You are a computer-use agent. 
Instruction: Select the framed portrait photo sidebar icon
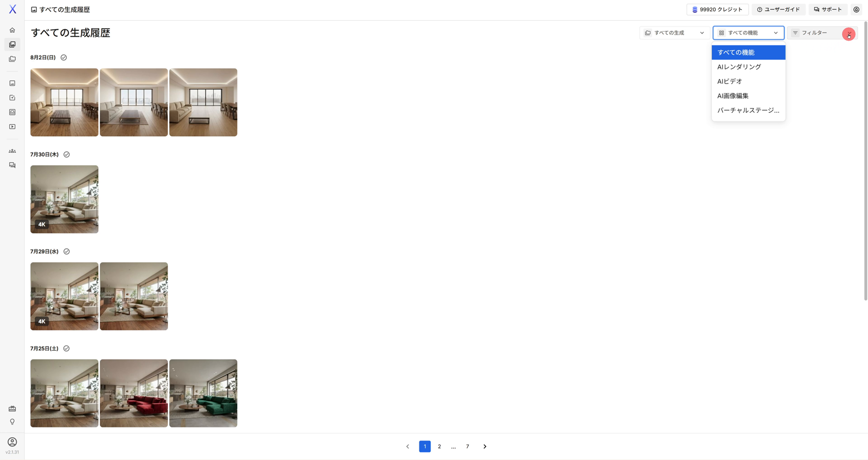coord(12,112)
